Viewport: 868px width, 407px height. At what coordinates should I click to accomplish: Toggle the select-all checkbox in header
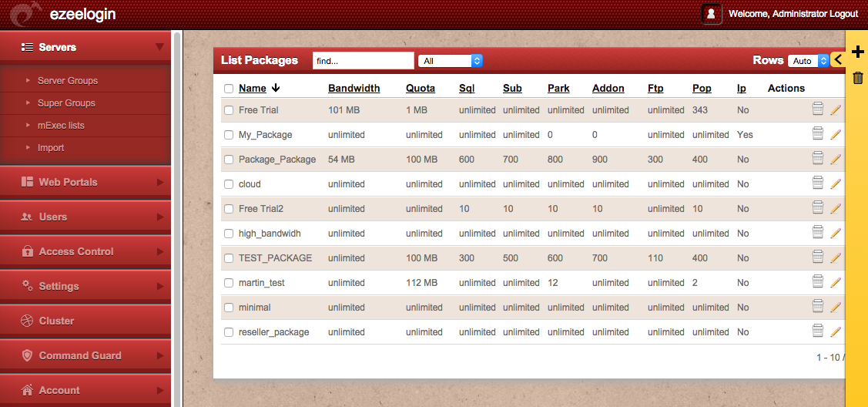pyautogui.click(x=229, y=89)
